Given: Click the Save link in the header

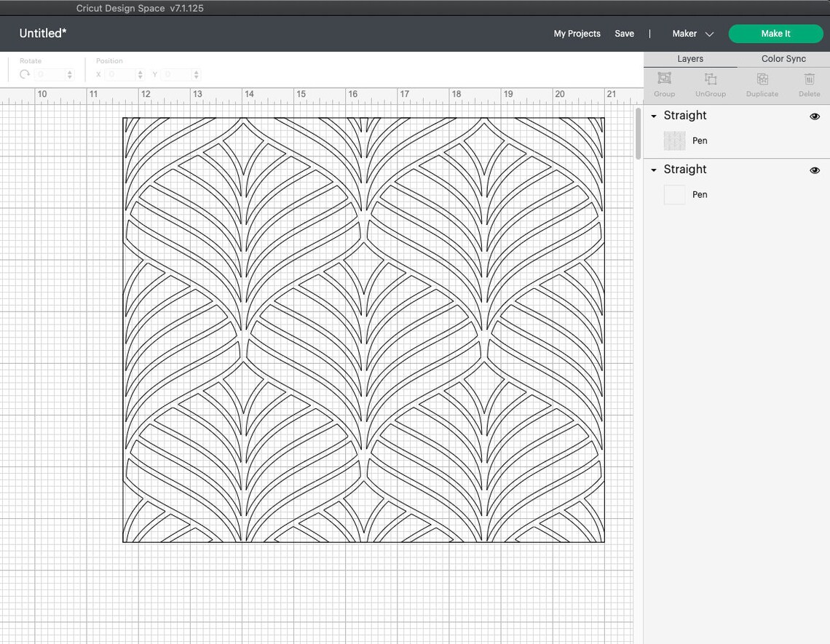Looking at the screenshot, I should pyautogui.click(x=624, y=33).
